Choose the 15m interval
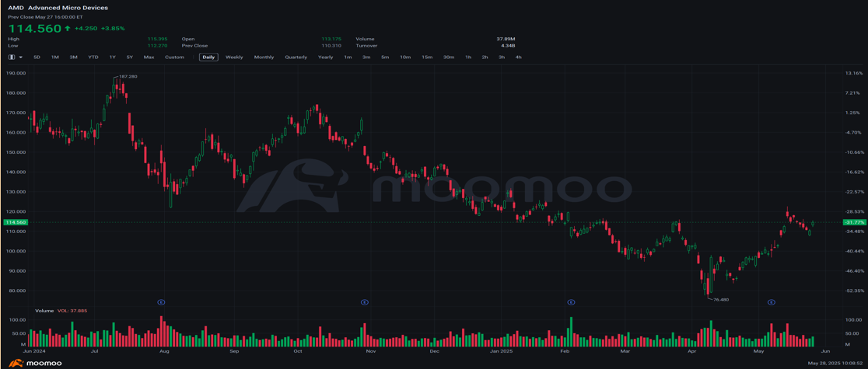Viewport: 868px width, 369px height. tap(427, 57)
